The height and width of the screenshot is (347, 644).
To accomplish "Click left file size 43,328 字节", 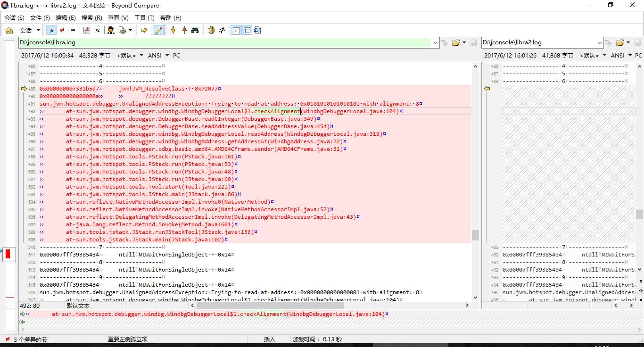I will 95,55.
